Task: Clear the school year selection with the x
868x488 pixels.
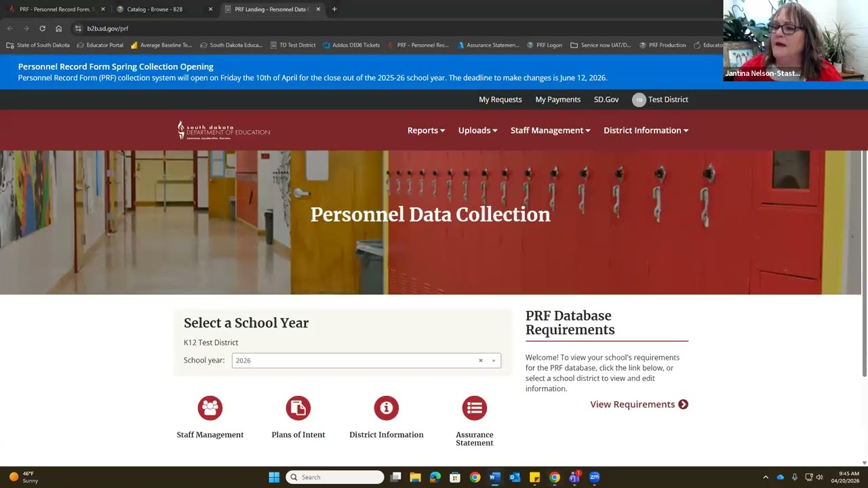Action: coord(481,361)
